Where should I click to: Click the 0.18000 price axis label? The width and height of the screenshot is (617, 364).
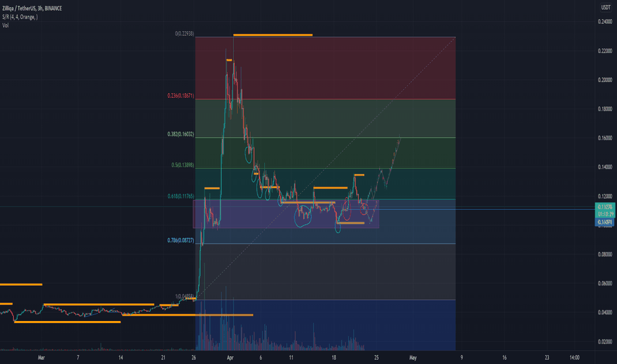tap(605, 109)
